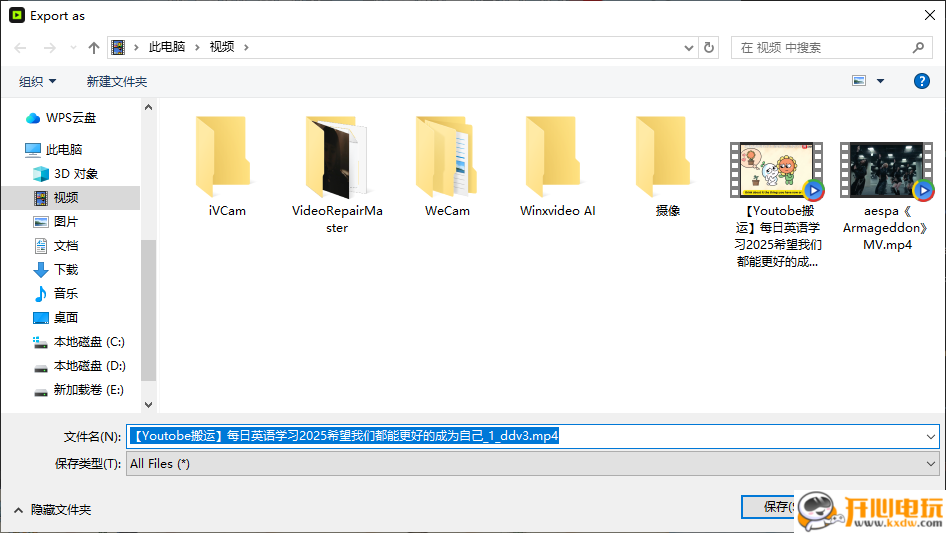Open the 组织 menu
The image size is (946, 533).
click(37, 81)
